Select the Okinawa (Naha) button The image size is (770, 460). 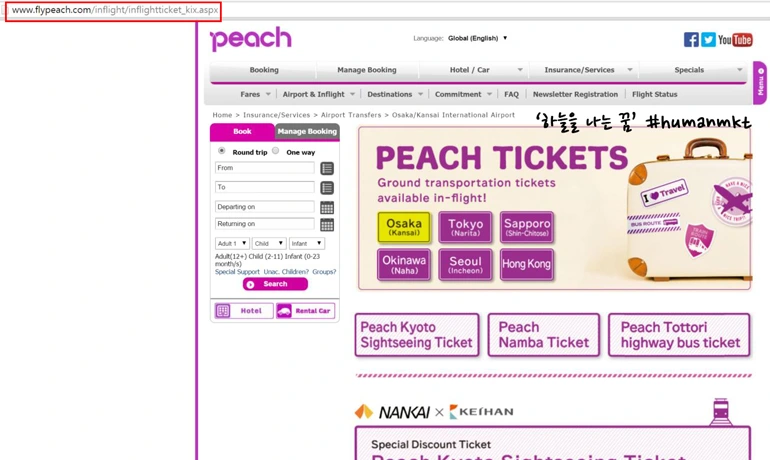[404, 265]
